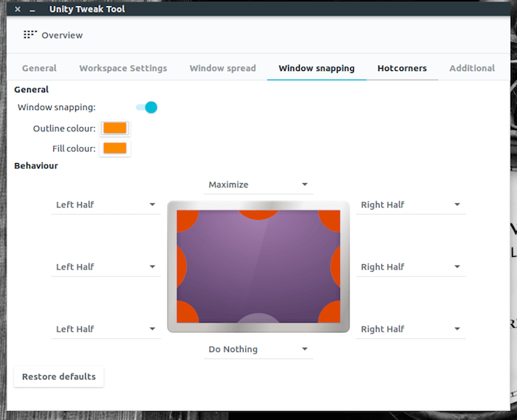The width and height of the screenshot is (517, 420).
Task: Click the Overview grid icon
Action: (x=30, y=35)
